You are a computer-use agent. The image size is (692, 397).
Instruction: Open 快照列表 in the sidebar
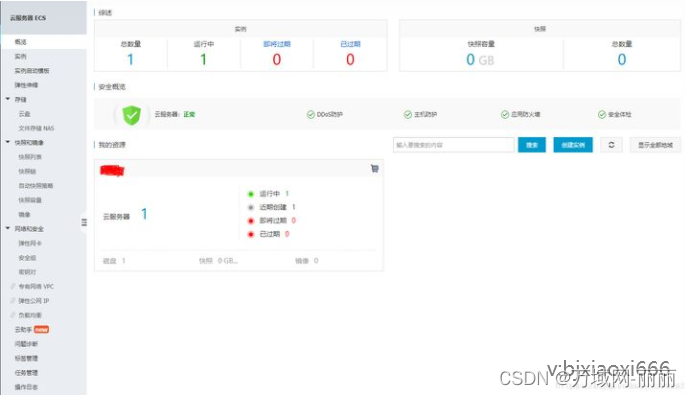30,157
